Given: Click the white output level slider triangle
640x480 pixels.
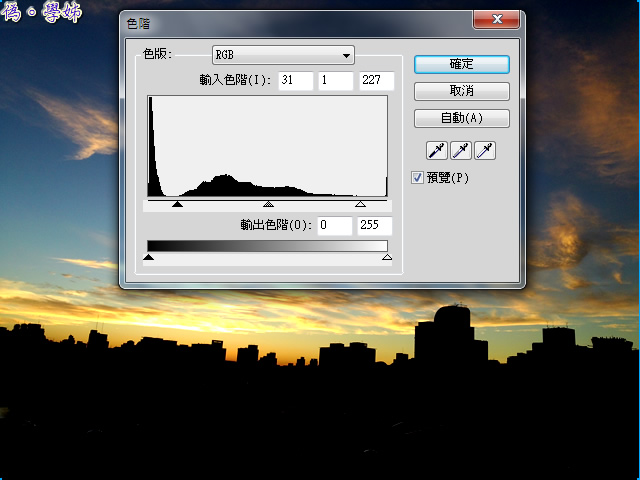Looking at the screenshot, I should (x=387, y=257).
